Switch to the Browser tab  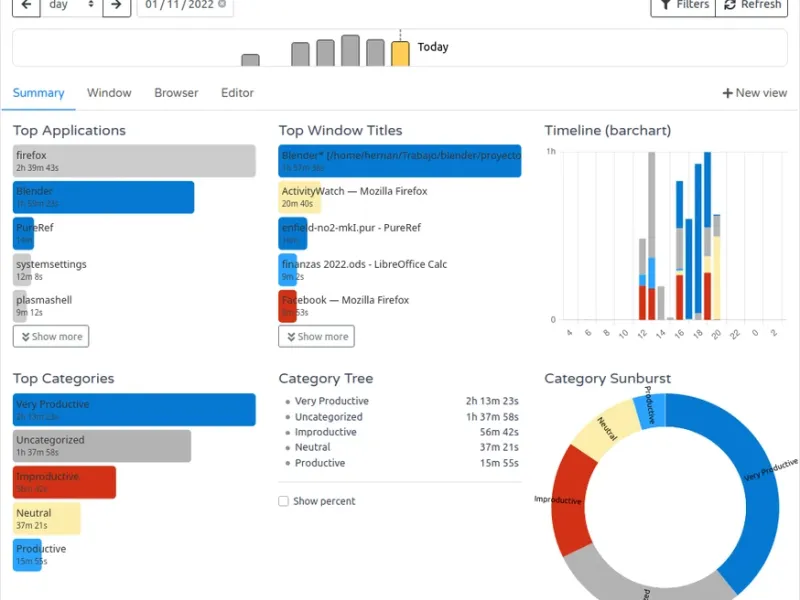[x=176, y=93]
